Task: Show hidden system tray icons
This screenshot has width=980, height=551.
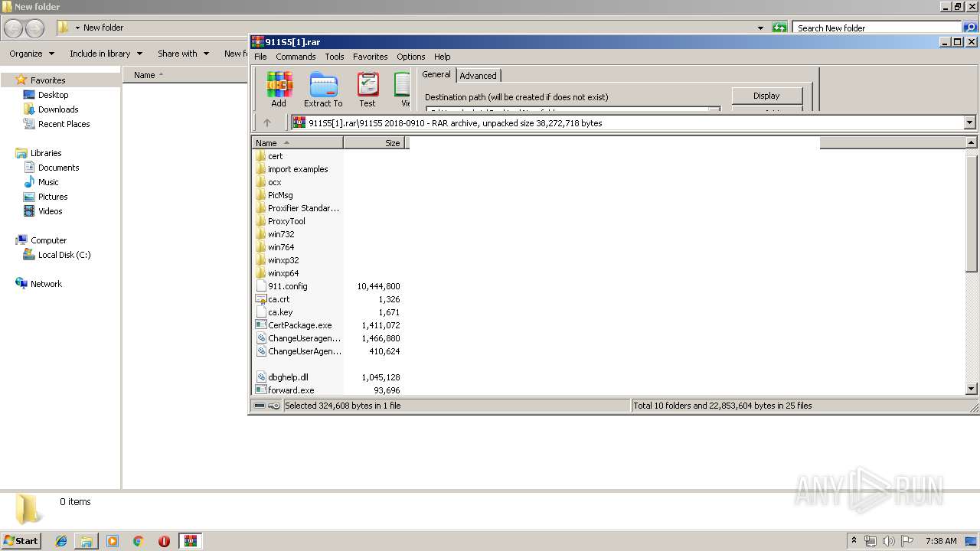Action: pos(854,541)
